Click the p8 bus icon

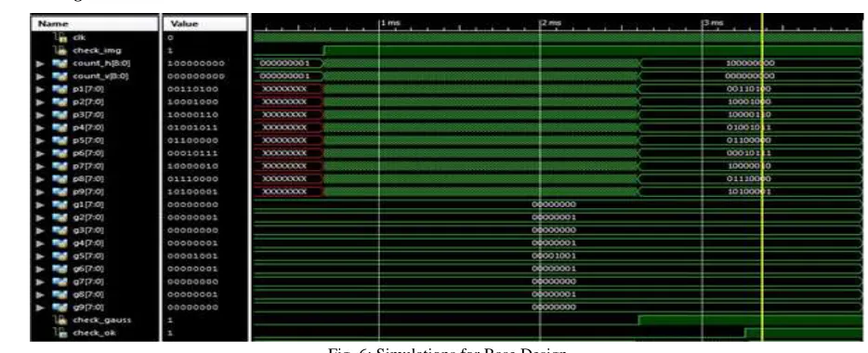pos(59,178)
